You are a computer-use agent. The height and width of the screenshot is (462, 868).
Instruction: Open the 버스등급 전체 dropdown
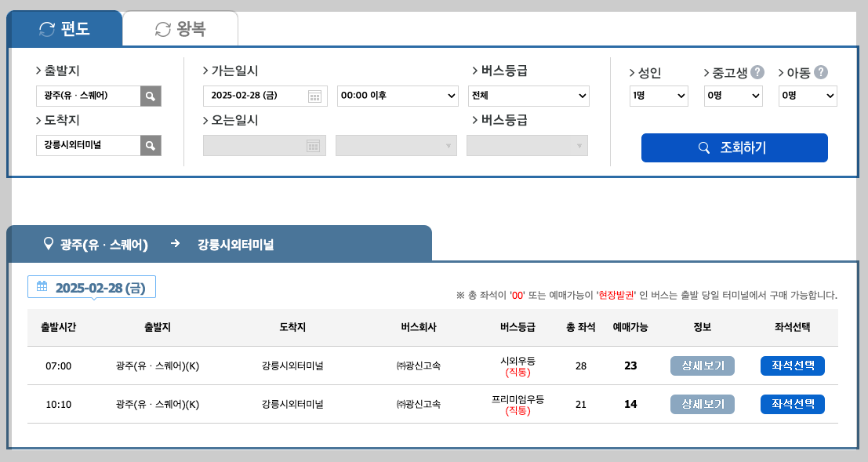528,96
